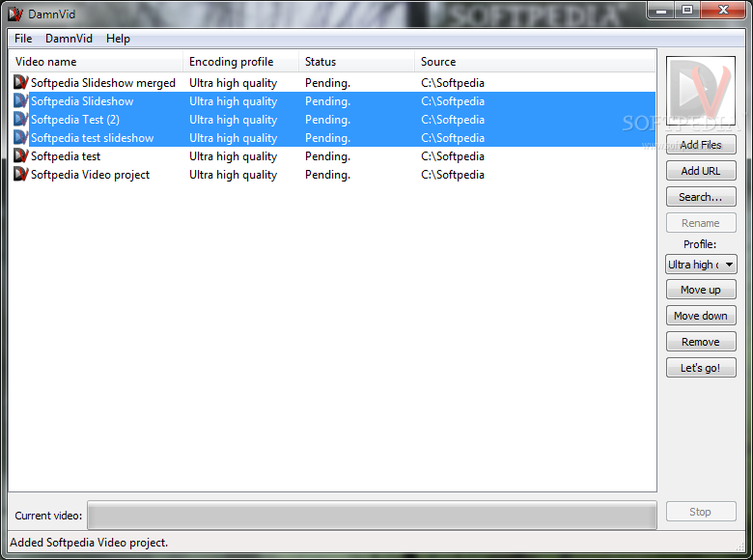Viewport: 753px width, 560px height.
Task: Maximize the DamnVid window
Action: pyautogui.click(x=687, y=10)
